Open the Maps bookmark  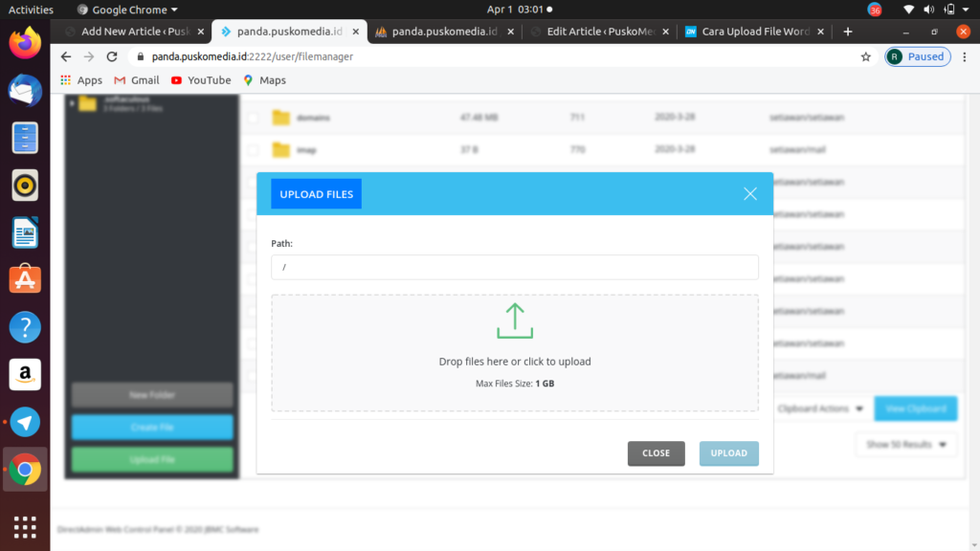point(264,80)
